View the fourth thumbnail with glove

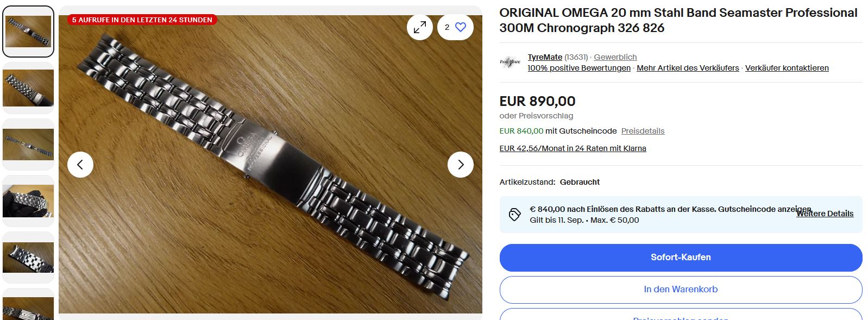point(28,200)
